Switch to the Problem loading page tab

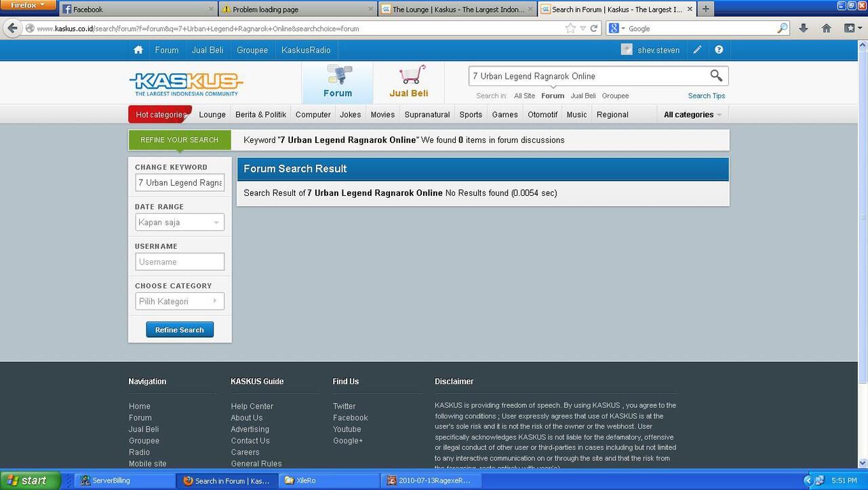298,9
